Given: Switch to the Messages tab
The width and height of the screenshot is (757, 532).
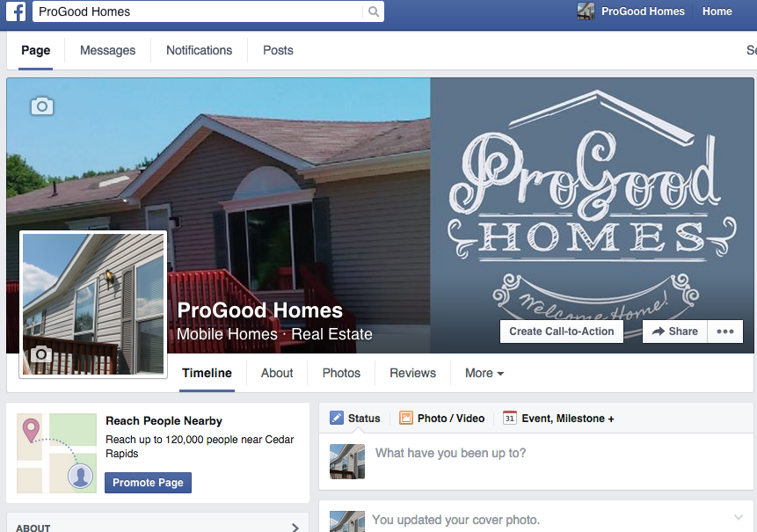Looking at the screenshot, I should click(x=107, y=50).
